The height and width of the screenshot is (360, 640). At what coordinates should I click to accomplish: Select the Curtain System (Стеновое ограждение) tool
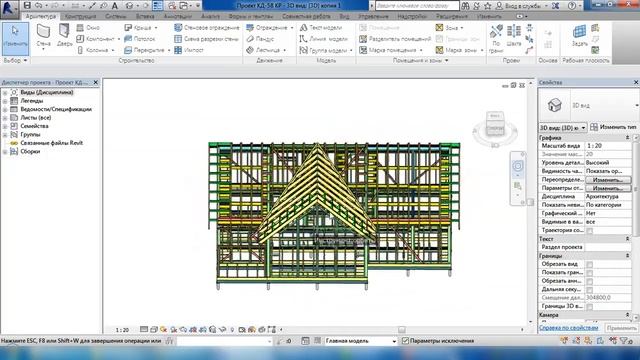[207, 28]
